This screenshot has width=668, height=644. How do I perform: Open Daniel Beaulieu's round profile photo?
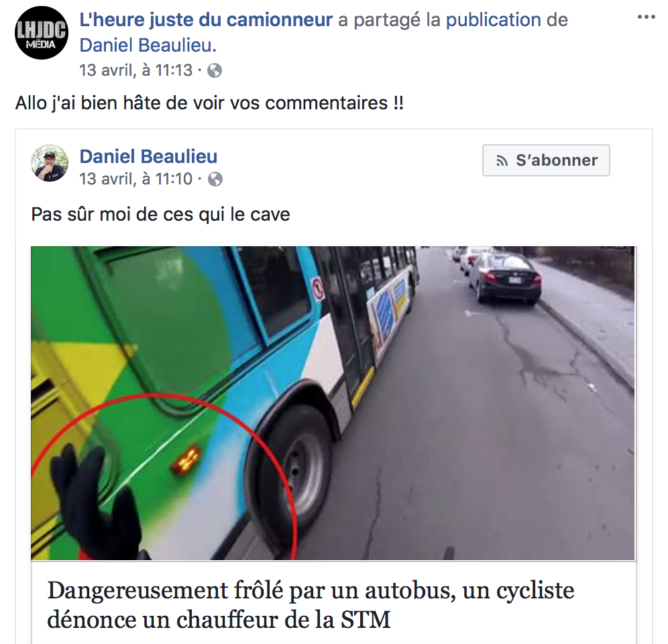click(50, 163)
